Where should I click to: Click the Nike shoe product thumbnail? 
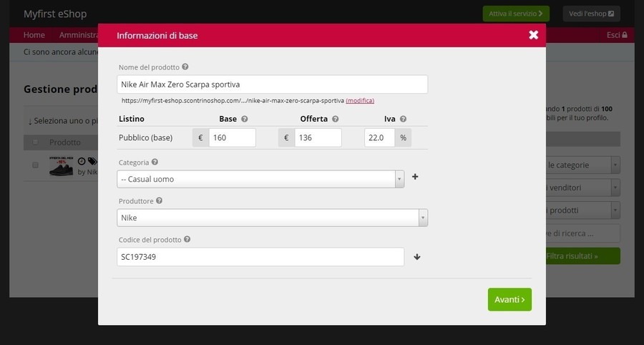point(62,166)
